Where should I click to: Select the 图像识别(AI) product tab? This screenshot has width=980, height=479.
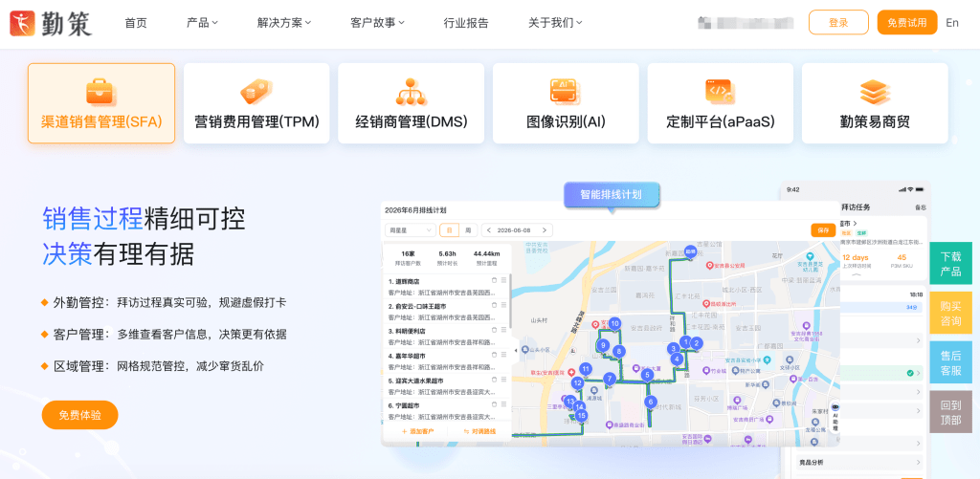coord(566,103)
